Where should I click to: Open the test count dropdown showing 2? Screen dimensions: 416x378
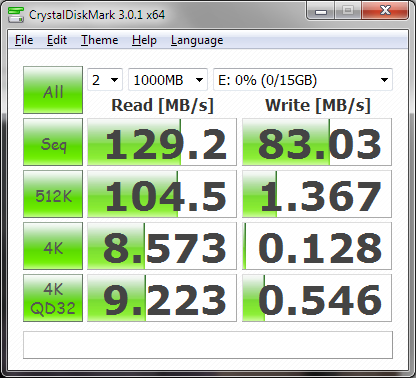point(105,80)
